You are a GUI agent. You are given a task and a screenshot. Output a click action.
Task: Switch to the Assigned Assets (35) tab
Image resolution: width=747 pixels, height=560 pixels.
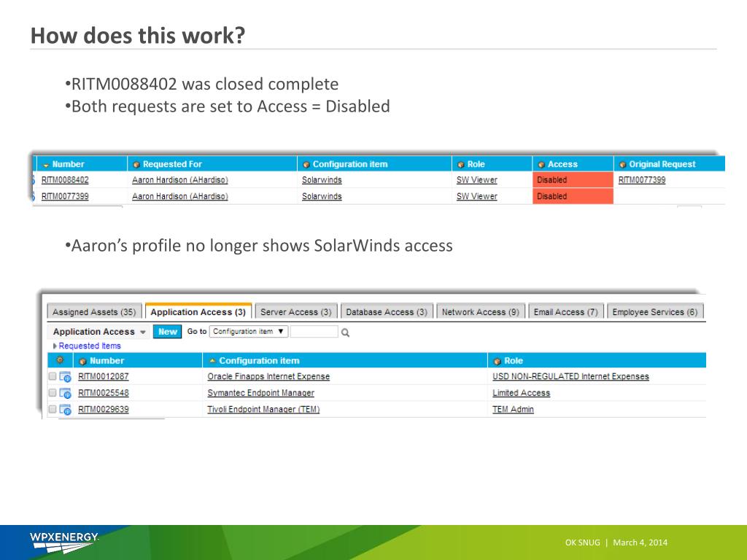click(x=94, y=312)
